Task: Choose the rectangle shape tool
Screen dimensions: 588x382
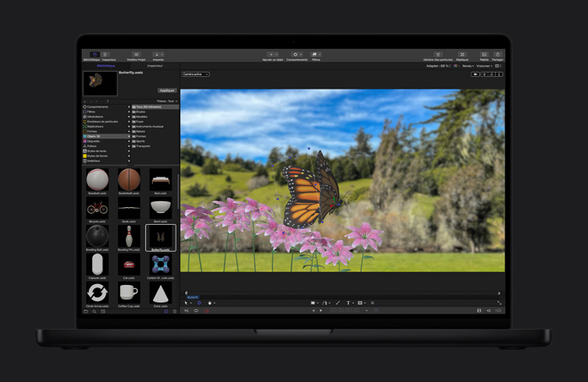Action: (x=314, y=303)
